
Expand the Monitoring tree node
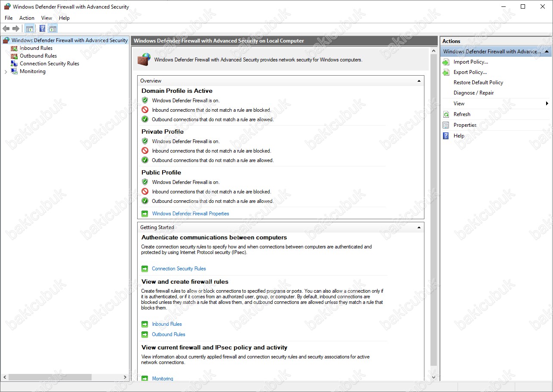[x=6, y=72]
